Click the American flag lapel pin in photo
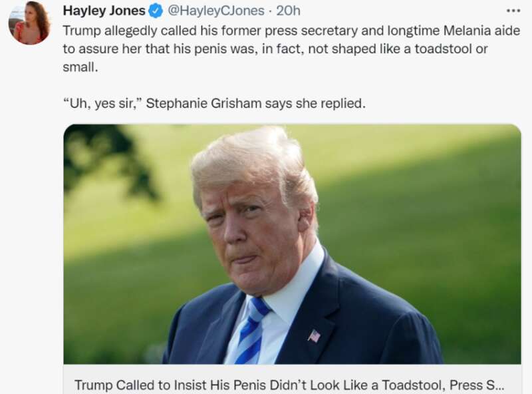 314,335
